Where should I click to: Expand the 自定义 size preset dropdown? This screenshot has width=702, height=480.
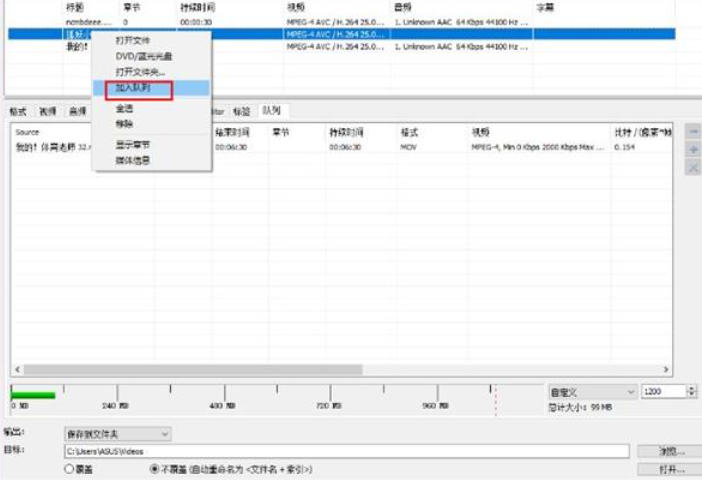pyautogui.click(x=591, y=392)
